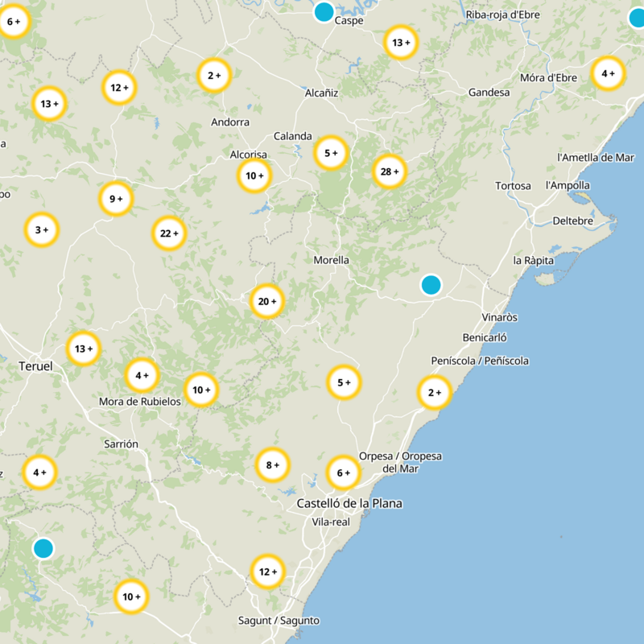This screenshot has height=644, width=644.
Task: Select the 13+ cluster nearest the 12+ cluster
Action: pyautogui.click(x=49, y=104)
